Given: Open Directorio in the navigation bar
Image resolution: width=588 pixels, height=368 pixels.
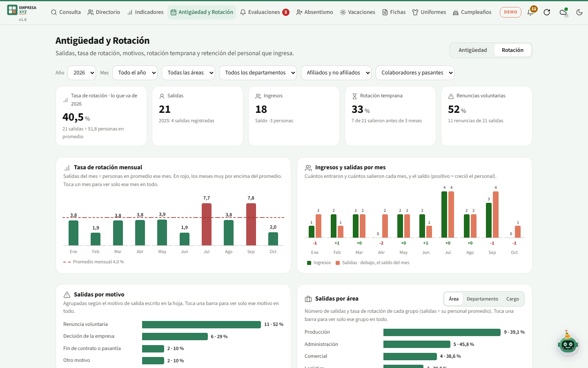Looking at the screenshot, I should (x=104, y=12).
